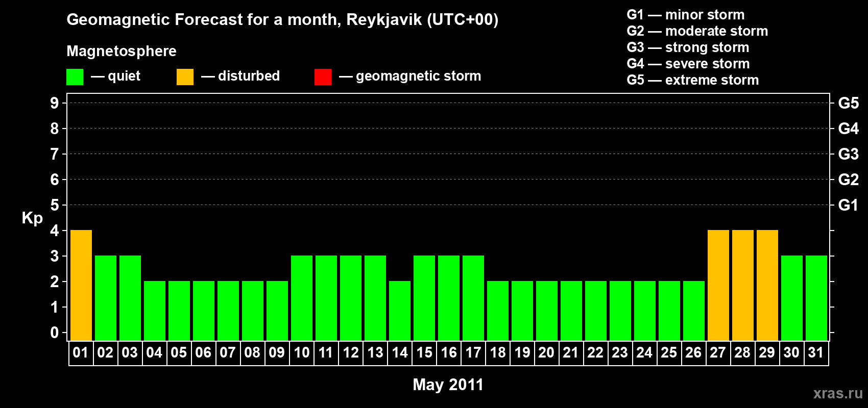Click the 'G2 — moderate storm' legend text
The width and height of the screenshot is (868, 408).
(x=697, y=31)
